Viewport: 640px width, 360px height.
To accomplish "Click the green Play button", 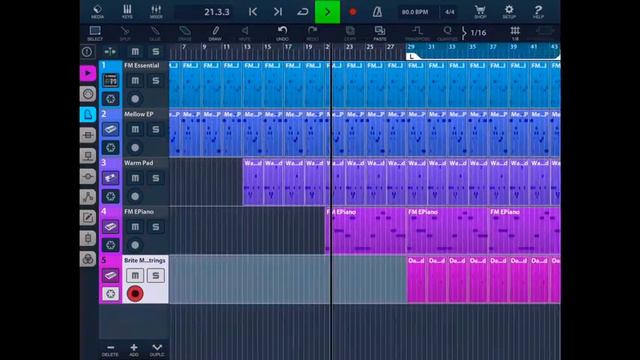I will pos(327,12).
